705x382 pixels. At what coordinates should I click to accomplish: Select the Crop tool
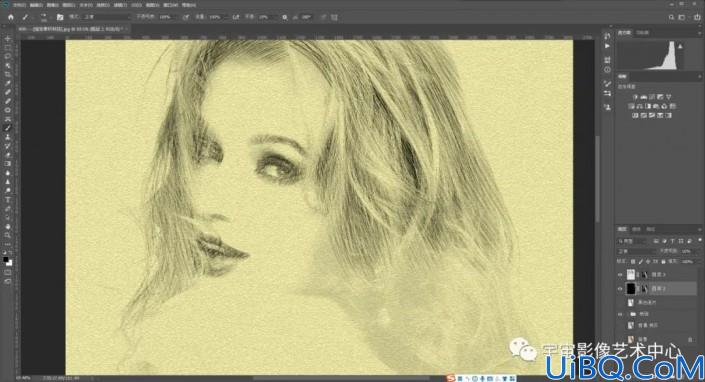pos(8,75)
